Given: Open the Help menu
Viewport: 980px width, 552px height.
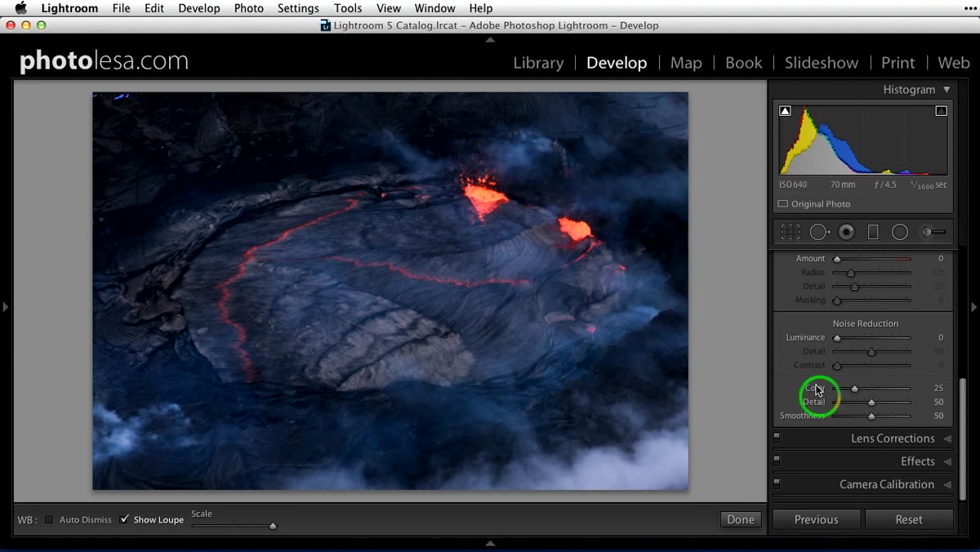Looking at the screenshot, I should click(x=481, y=8).
